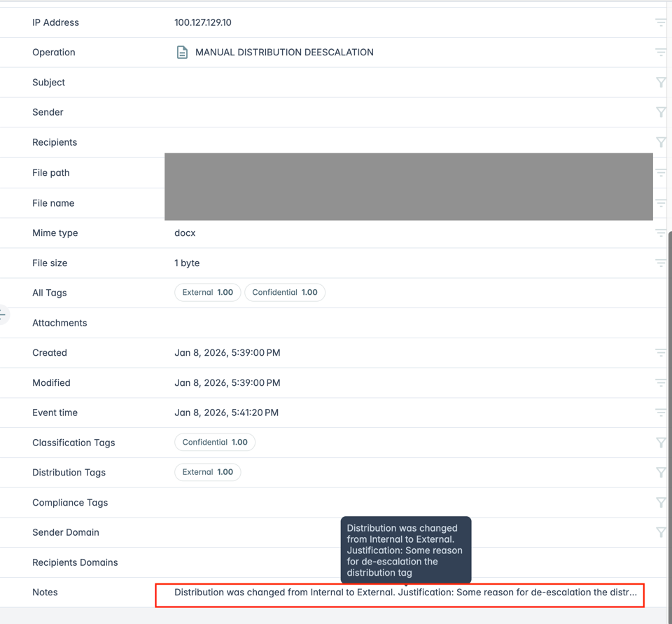Click funnel icon for Classification Tags
This screenshot has width=672, height=624.
(660, 443)
